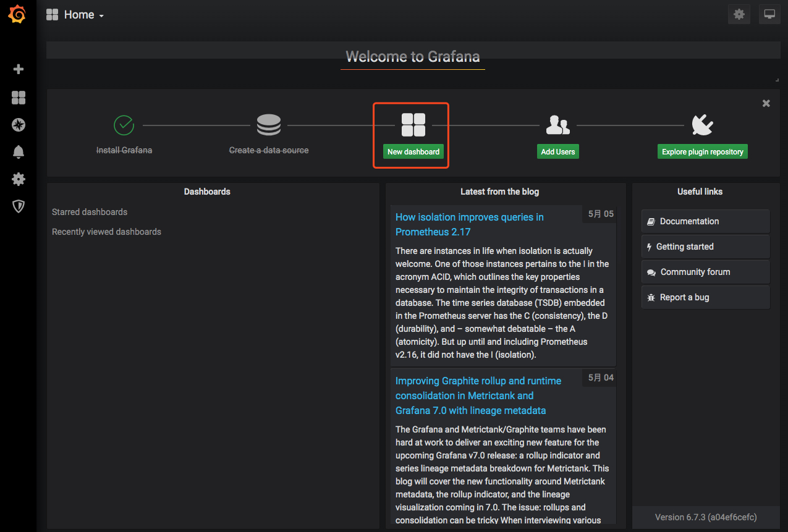Click the Explore plugin repository button
788x532 pixels.
tap(703, 151)
